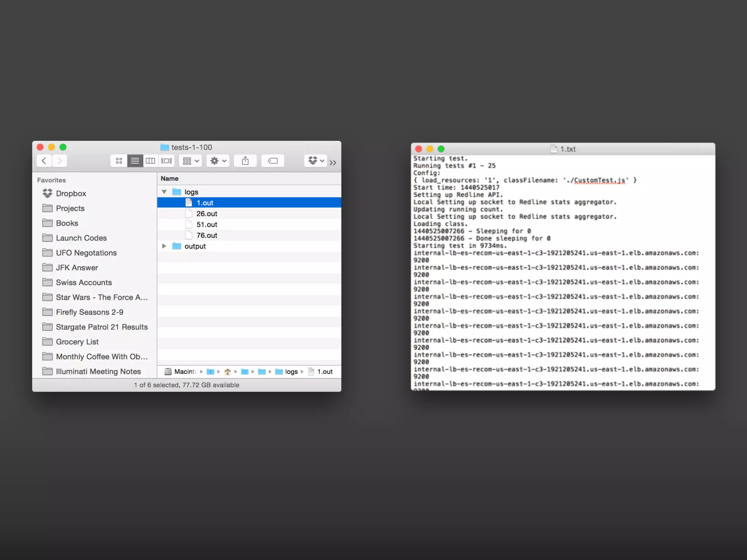Switch Finder to list view

click(135, 161)
